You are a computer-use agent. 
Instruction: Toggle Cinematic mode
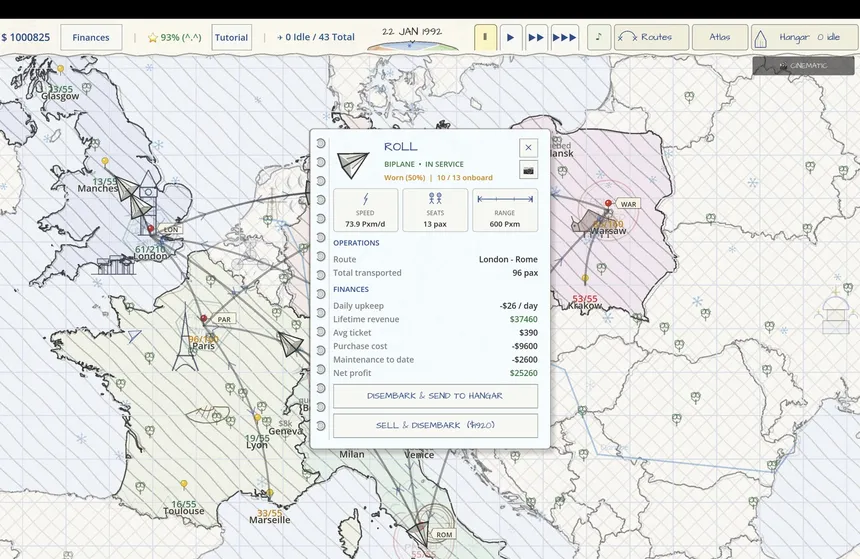coord(803,65)
